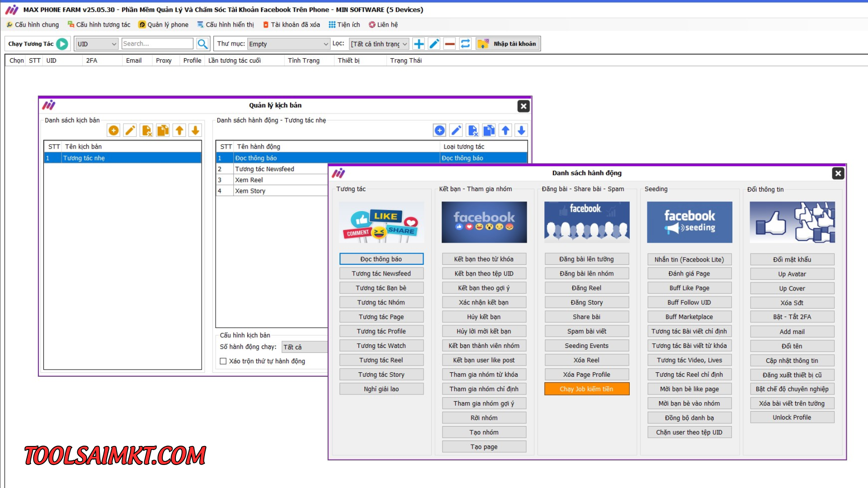Click the blue plus add-folder icon in main toolbar

tap(419, 44)
